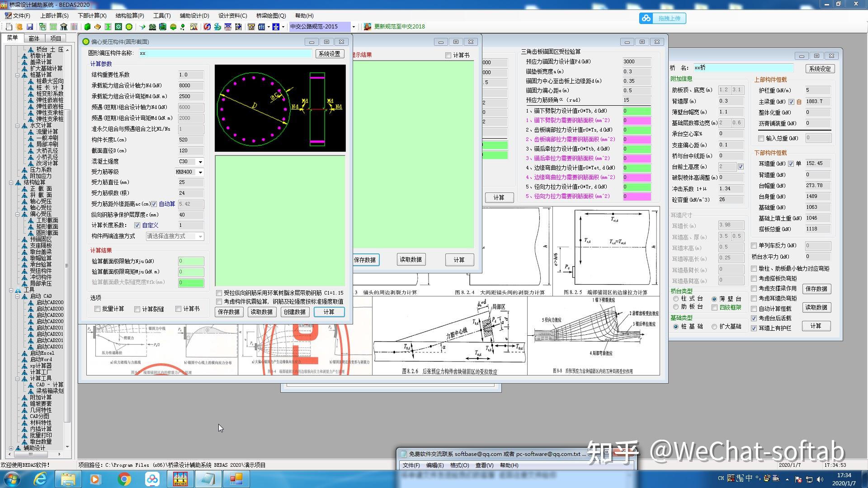Open the 结构验算(P) menu
The height and width of the screenshot is (488, 868).
pos(129,15)
